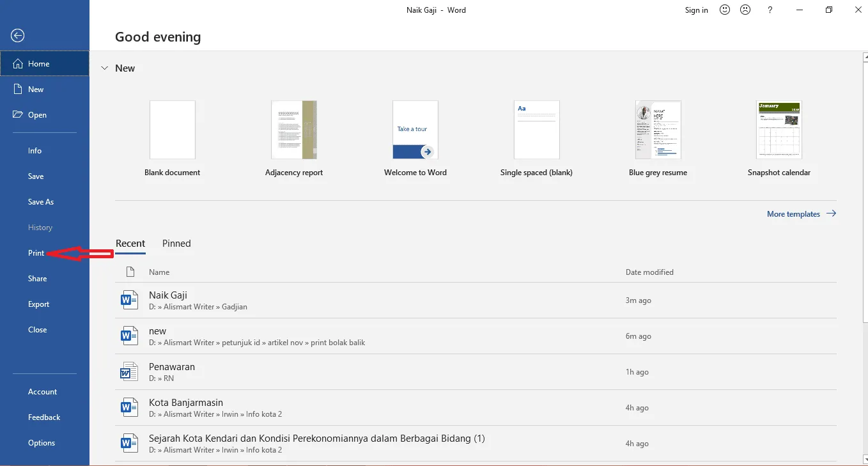Open the recent document named new
Image resolution: width=868 pixels, height=466 pixels.
(476, 336)
